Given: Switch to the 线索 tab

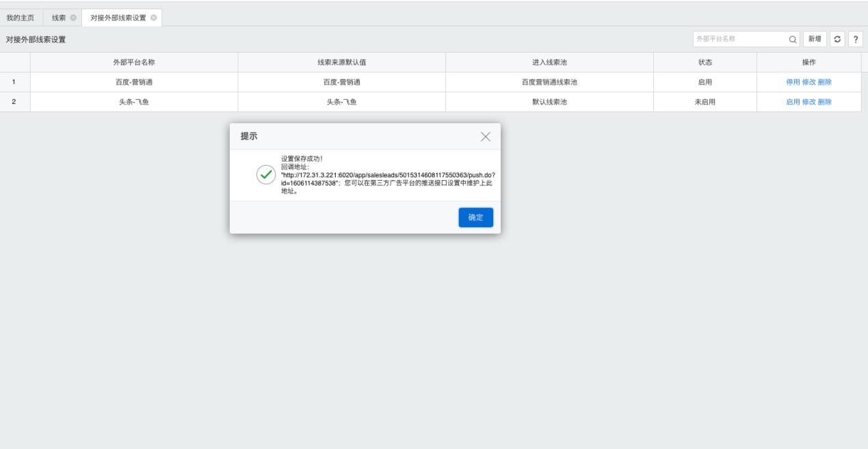Looking at the screenshot, I should (59, 18).
